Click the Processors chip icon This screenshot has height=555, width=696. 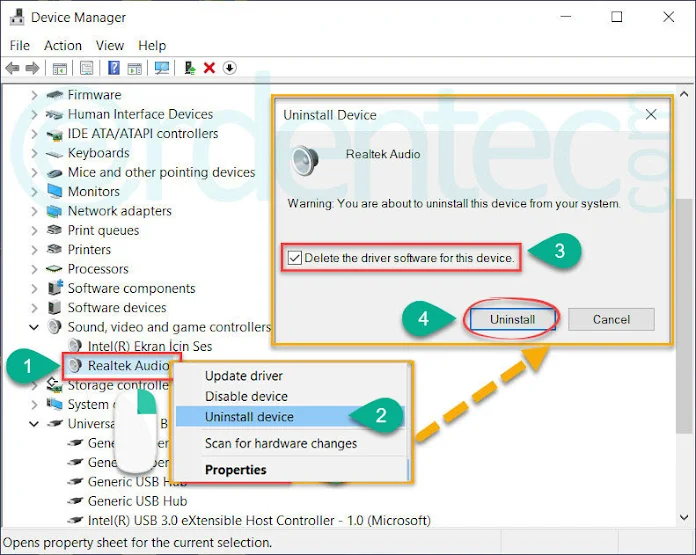pos(55,269)
